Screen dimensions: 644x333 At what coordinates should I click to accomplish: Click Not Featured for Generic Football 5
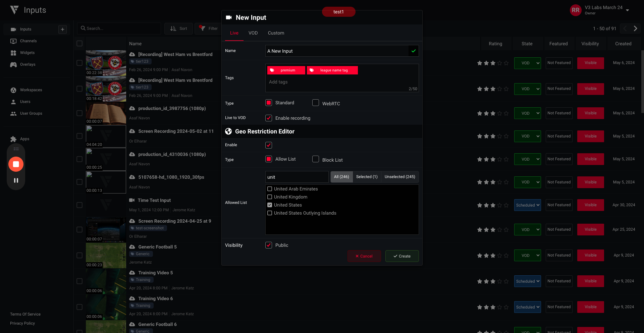(559, 256)
